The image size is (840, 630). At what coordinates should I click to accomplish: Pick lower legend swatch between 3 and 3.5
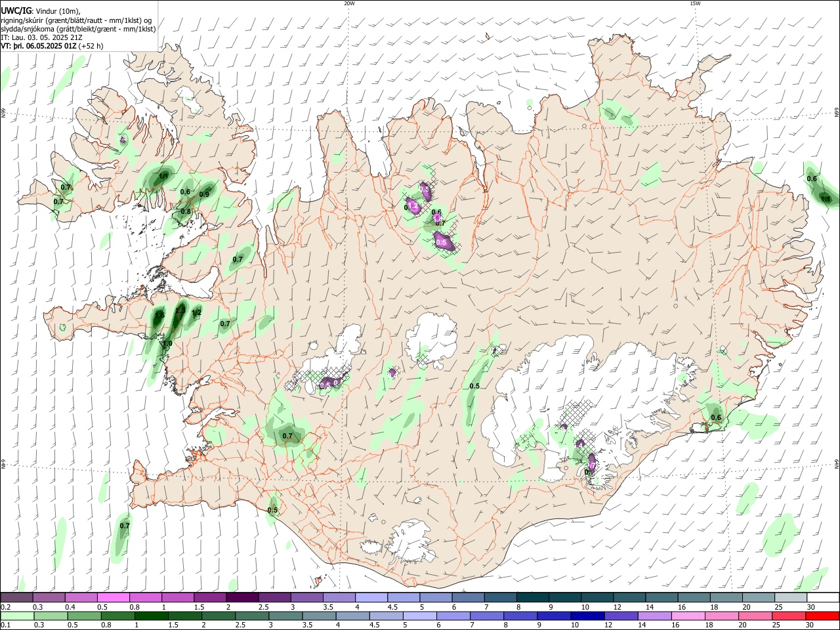click(285, 616)
